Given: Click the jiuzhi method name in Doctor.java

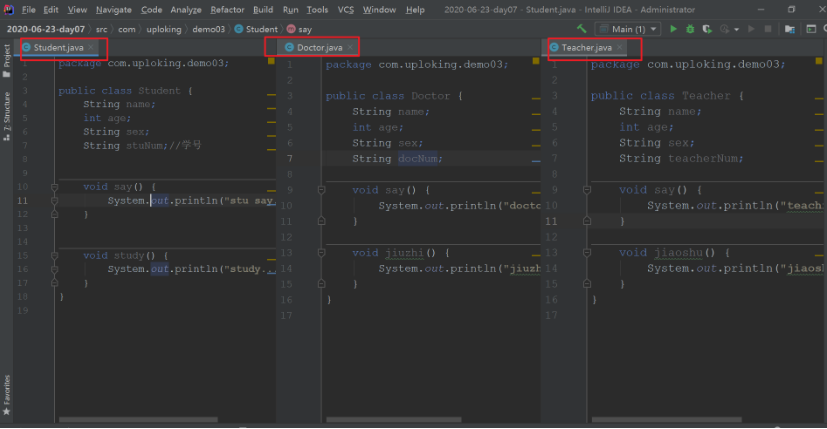Looking at the screenshot, I should (x=404, y=253).
